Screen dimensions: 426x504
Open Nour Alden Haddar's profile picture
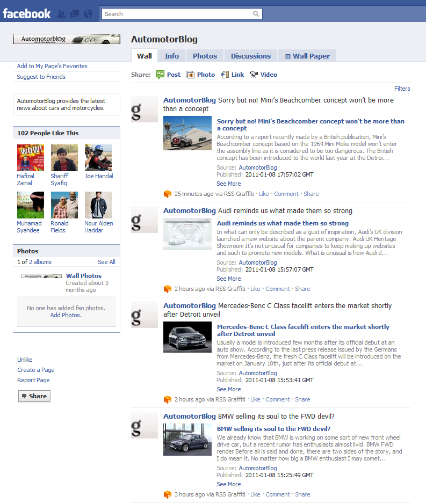tap(98, 205)
